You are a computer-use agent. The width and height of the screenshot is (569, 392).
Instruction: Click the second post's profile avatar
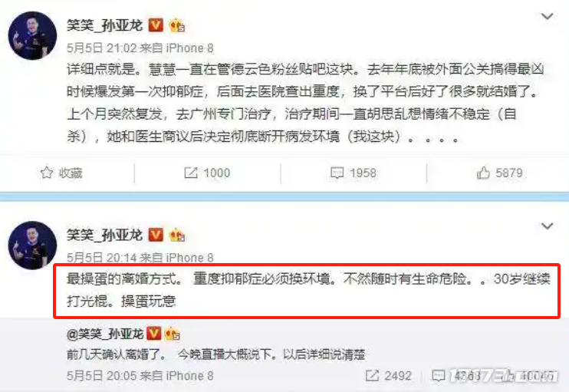[x=33, y=245]
